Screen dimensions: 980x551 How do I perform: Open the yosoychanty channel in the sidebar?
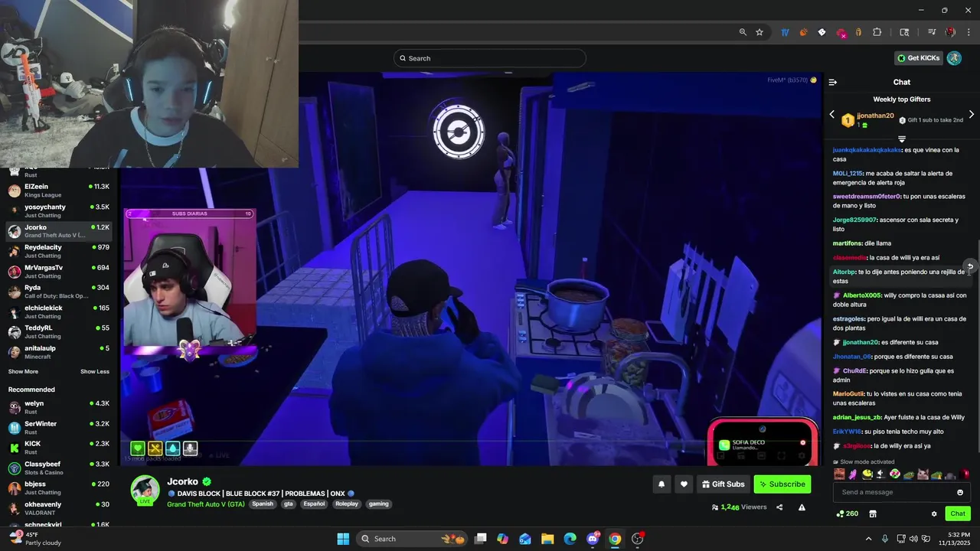pos(59,210)
